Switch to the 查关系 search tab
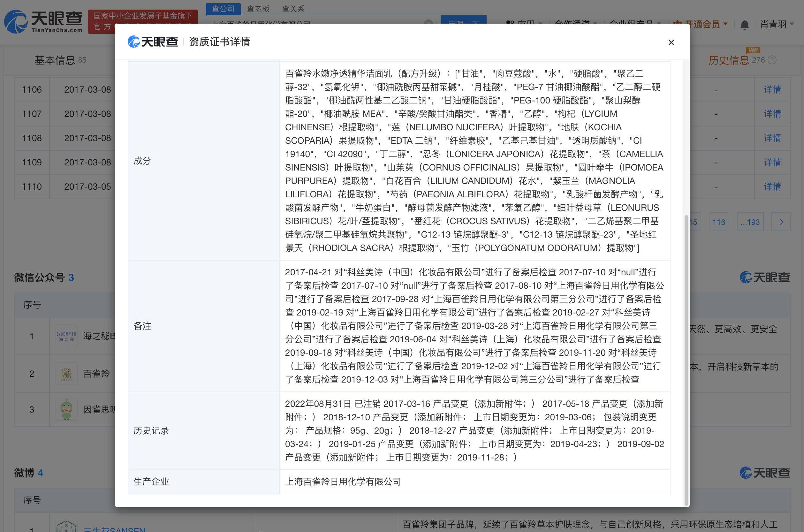This screenshot has height=532, width=804. (x=293, y=9)
